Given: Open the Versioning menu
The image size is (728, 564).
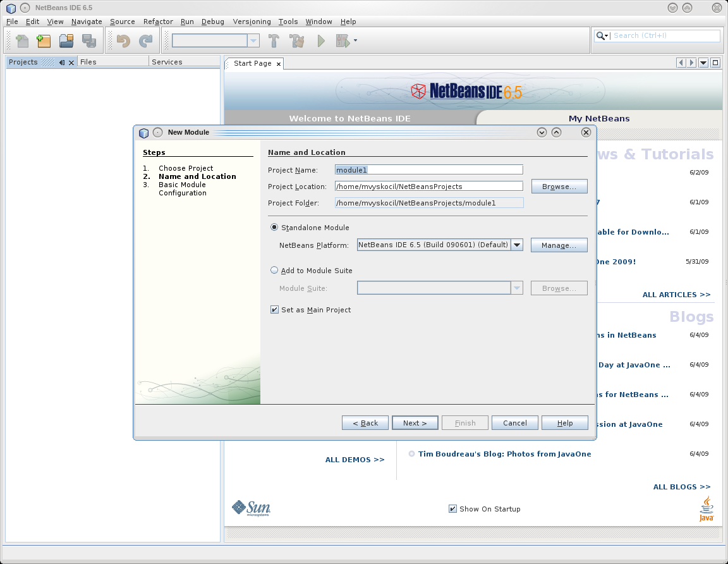Looking at the screenshot, I should coord(252,21).
